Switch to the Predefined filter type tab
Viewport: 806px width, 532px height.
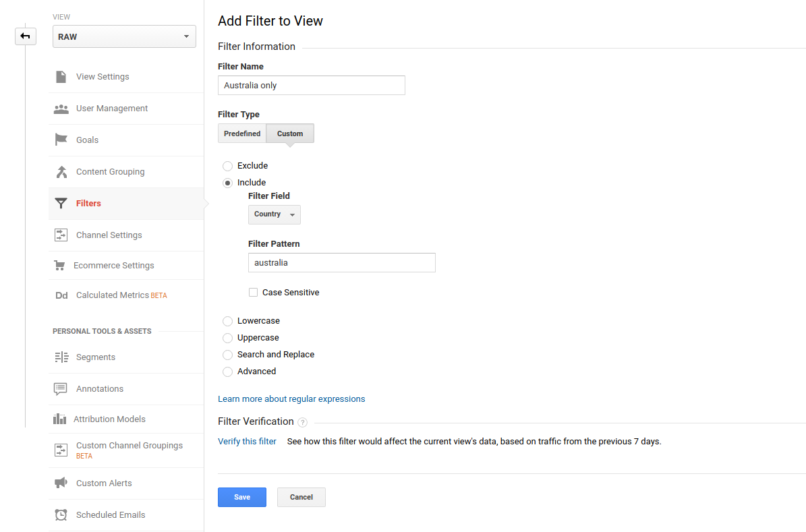tap(242, 134)
